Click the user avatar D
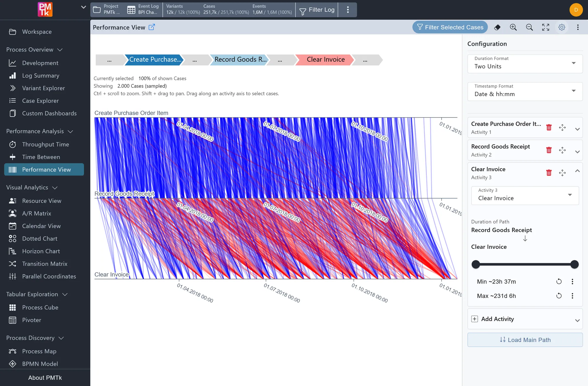This screenshot has width=588, height=386. click(576, 10)
